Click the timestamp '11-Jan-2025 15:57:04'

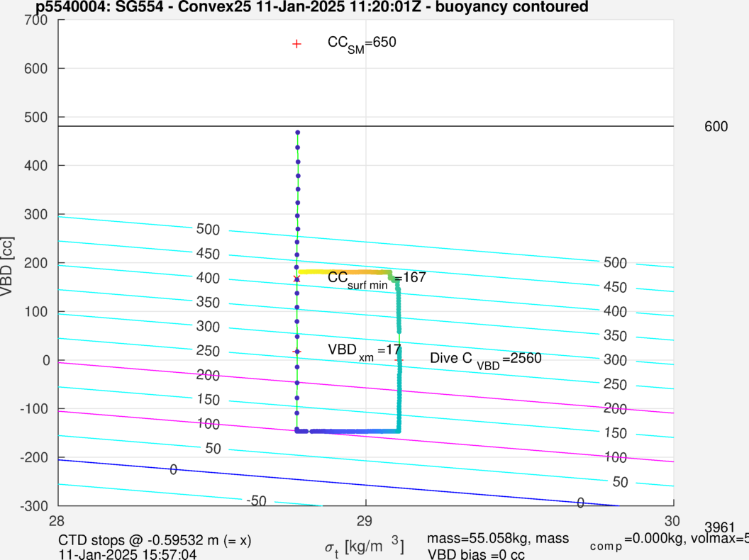point(128,554)
